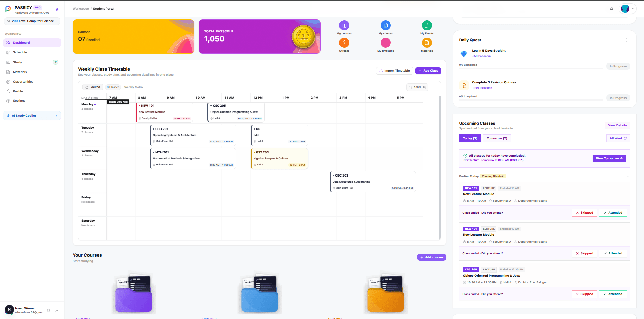
Task: Open the My timetable shortcut icon
Action: click(x=386, y=42)
